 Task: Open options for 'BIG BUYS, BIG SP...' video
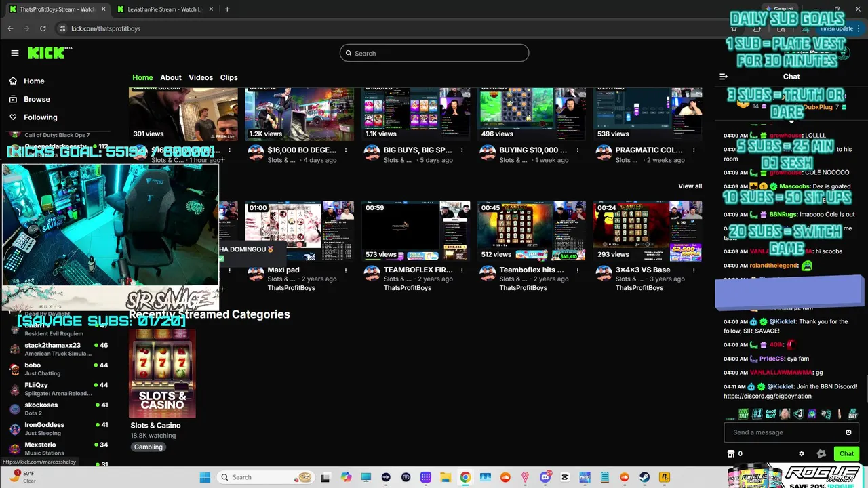(462, 150)
